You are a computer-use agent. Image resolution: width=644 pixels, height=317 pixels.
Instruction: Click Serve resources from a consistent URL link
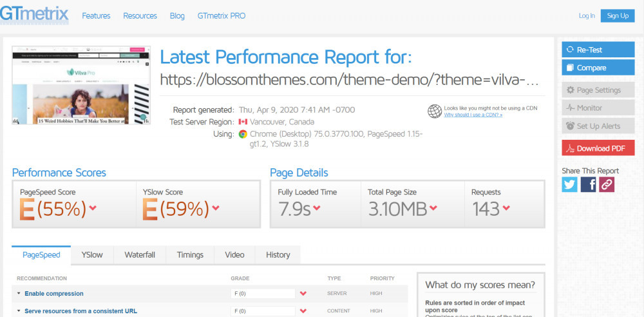tap(81, 311)
